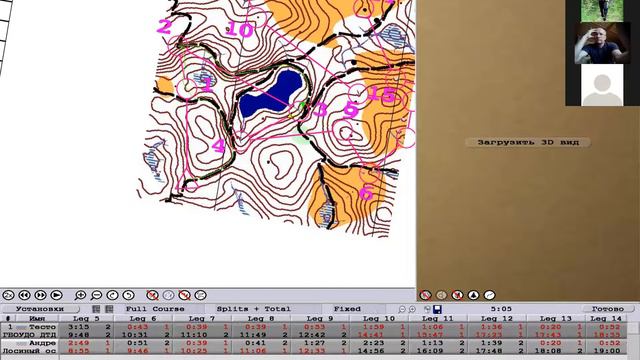Click the Leg 14 column header
The image size is (640, 360).
[x=606, y=318]
